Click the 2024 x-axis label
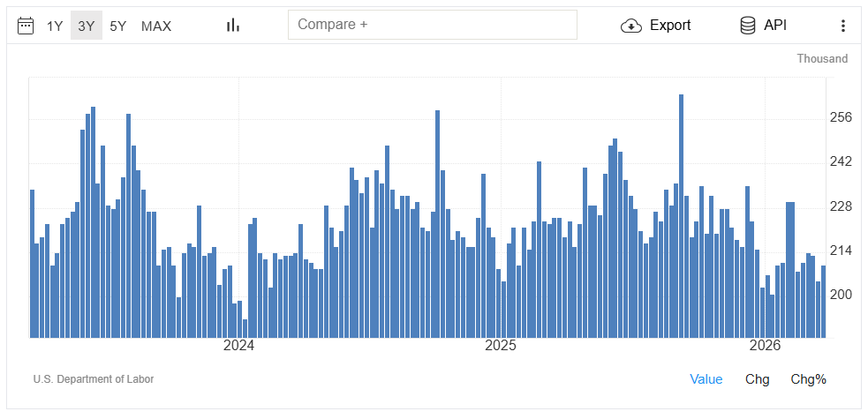Viewport: 868px width, 419px height. tap(238, 346)
